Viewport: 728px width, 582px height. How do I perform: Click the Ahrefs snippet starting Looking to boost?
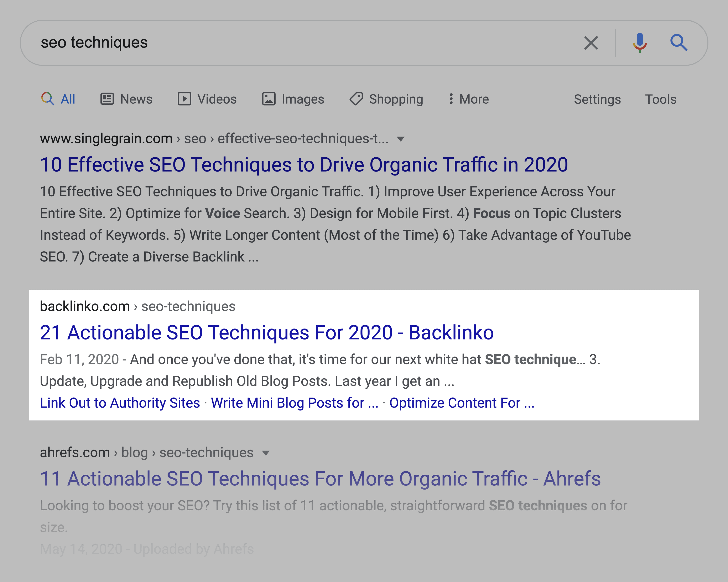[333, 516]
